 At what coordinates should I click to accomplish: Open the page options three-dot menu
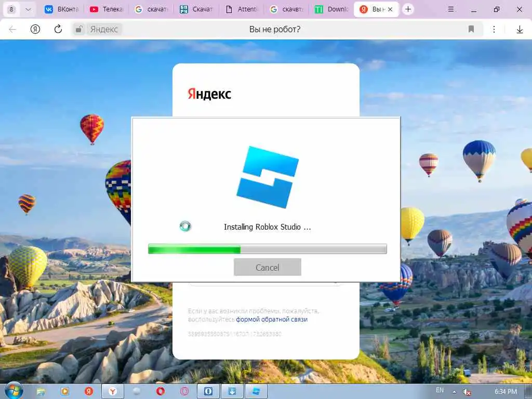494,29
